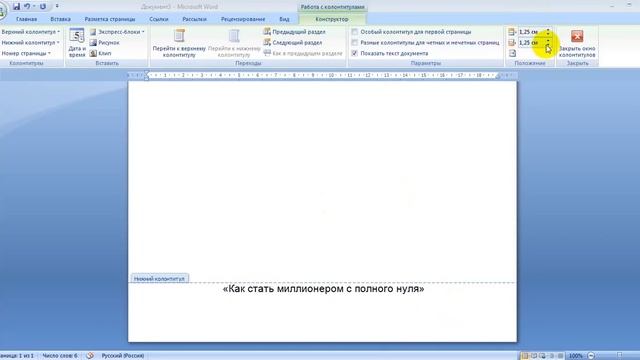
Task: Adjust header distance stepper arrows
Action: click(x=548, y=32)
